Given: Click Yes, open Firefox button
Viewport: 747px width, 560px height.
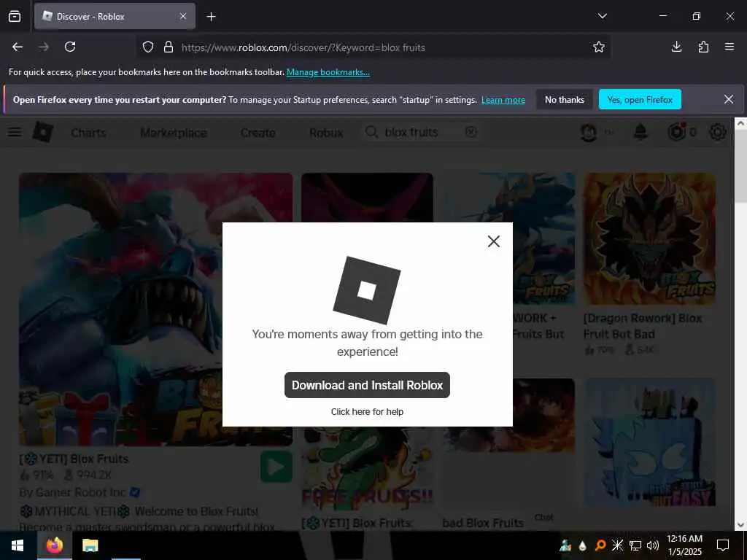Looking at the screenshot, I should [640, 99].
